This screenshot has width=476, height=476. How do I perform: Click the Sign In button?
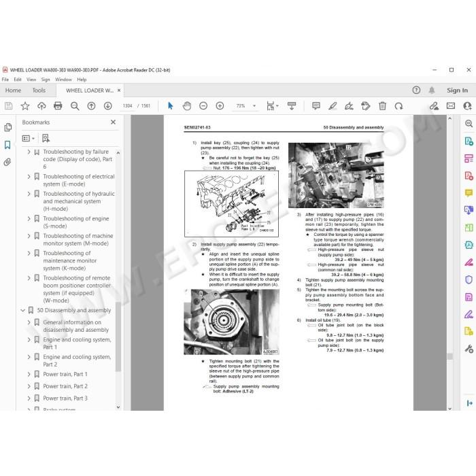point(457,90)
